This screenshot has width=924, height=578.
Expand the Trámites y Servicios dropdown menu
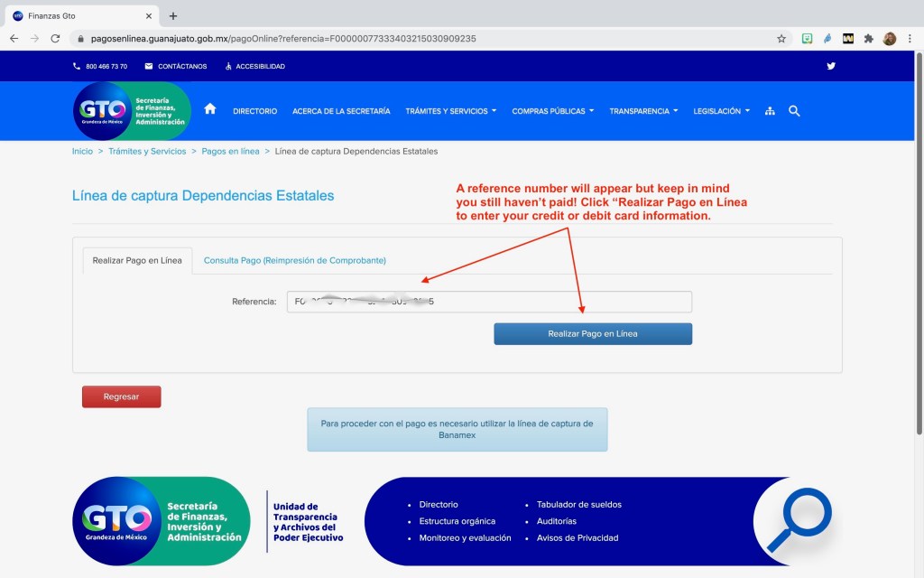451,111
